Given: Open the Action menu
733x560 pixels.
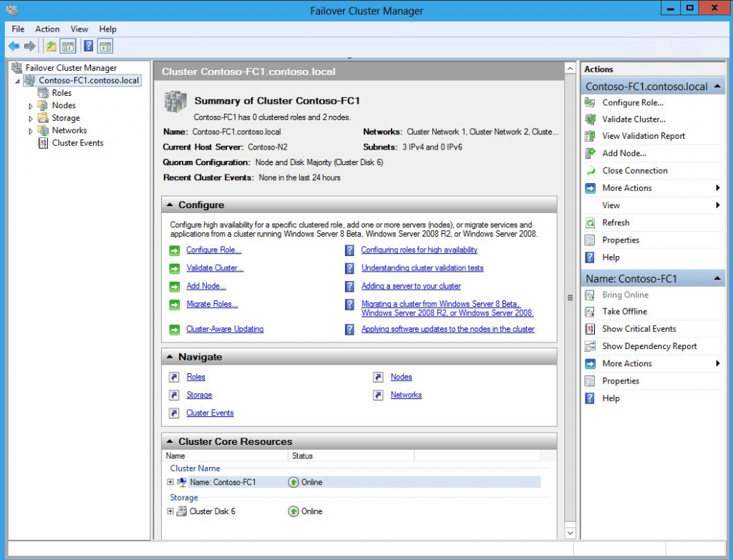Looking at the screenshot, I should coord(47,29).
